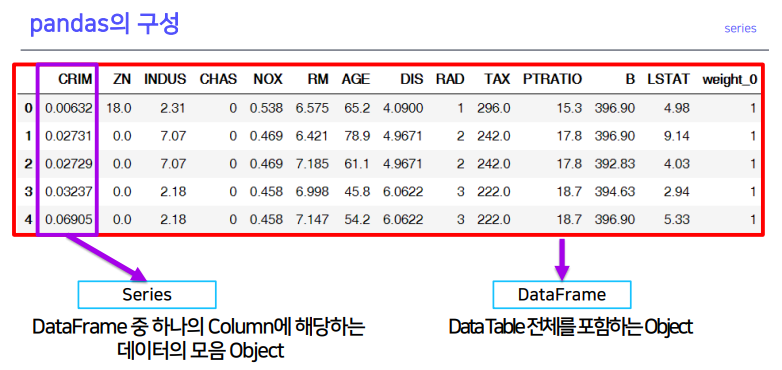Image resolution: width=782 pixels, height=370 pixels.
Task: Select the AGE column header
Action: [x=356, y=79]
